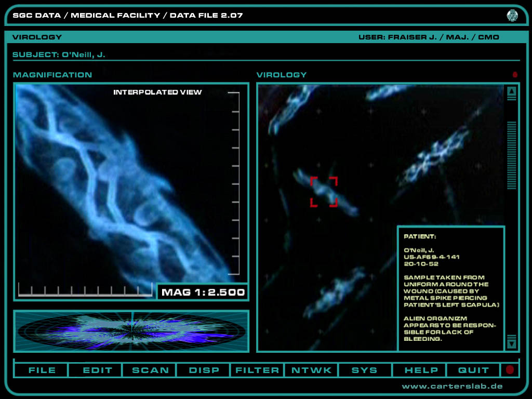Click QUIT to exit the program
The image size is (532, 399).
click(473, 370)
